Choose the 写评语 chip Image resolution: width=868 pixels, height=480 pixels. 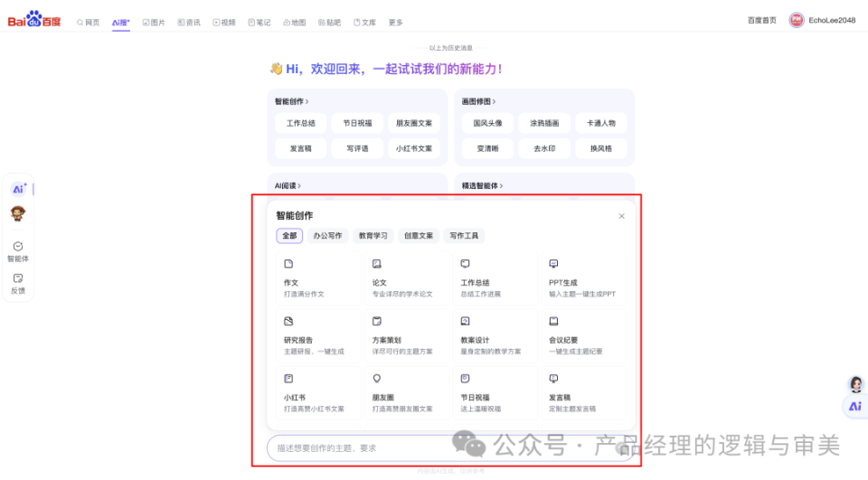[358, 148]
